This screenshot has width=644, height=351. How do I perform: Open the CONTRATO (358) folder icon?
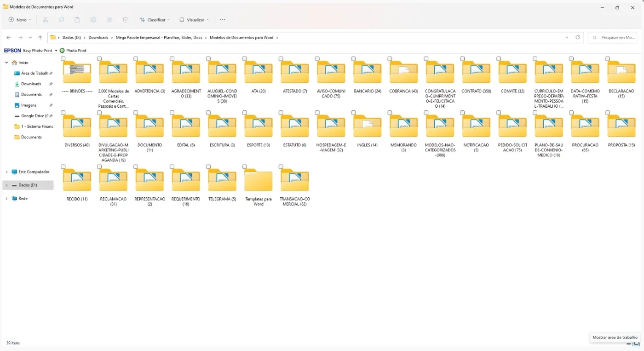pyautogui.click(x=476, y=72)
